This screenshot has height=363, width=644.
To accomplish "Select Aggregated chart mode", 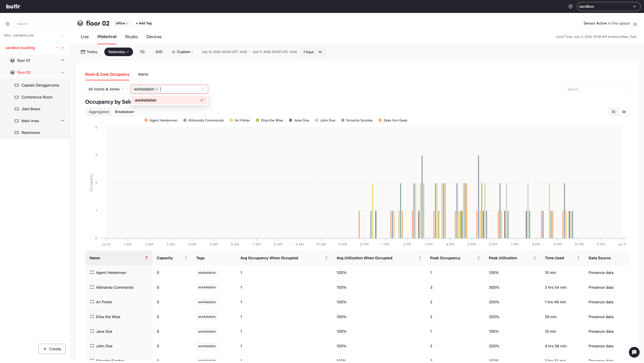I will tap(99, 112).
